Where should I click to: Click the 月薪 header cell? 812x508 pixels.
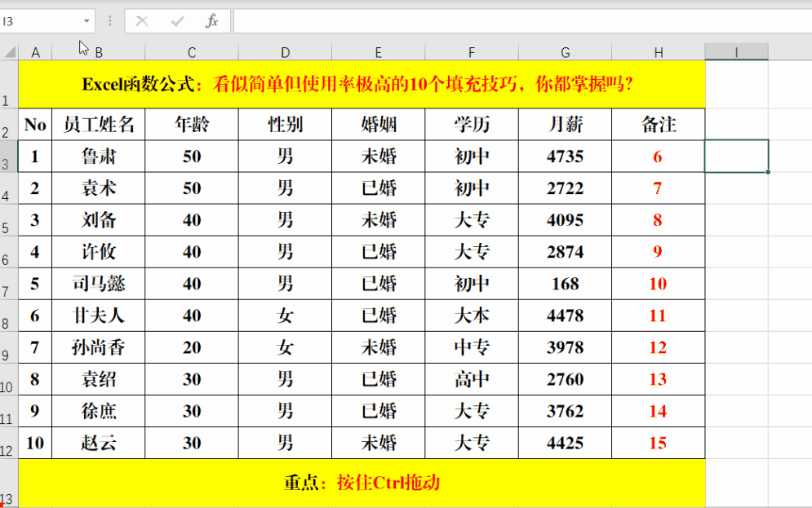click(565, 124)
